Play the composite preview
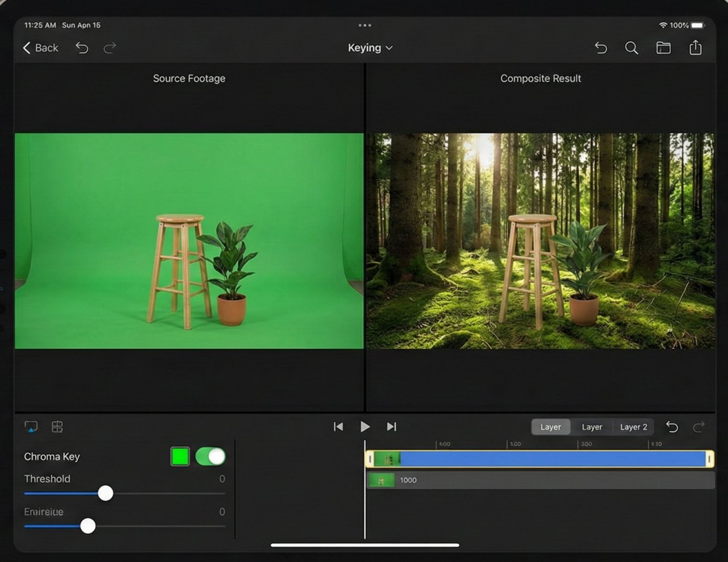 click(365, 427)
